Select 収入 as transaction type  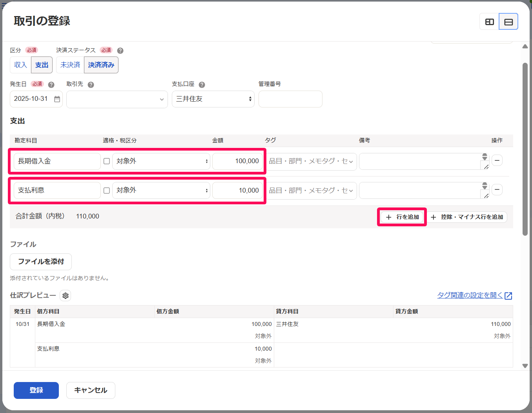(x=20, y=65)
